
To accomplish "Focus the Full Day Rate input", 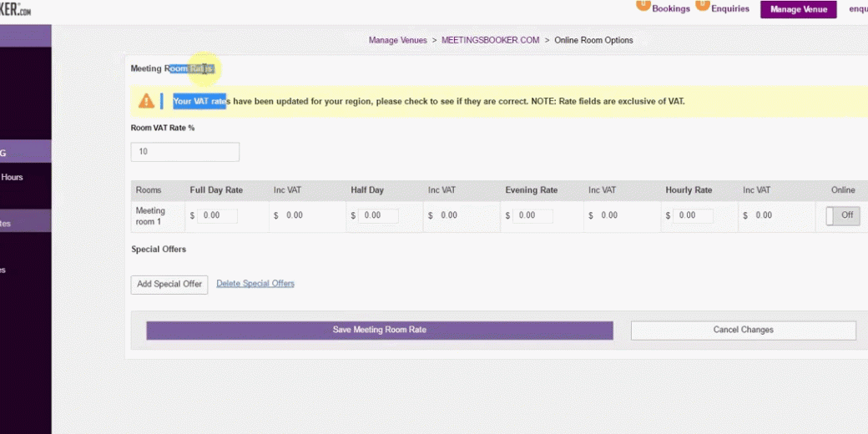I will point(217,215).
